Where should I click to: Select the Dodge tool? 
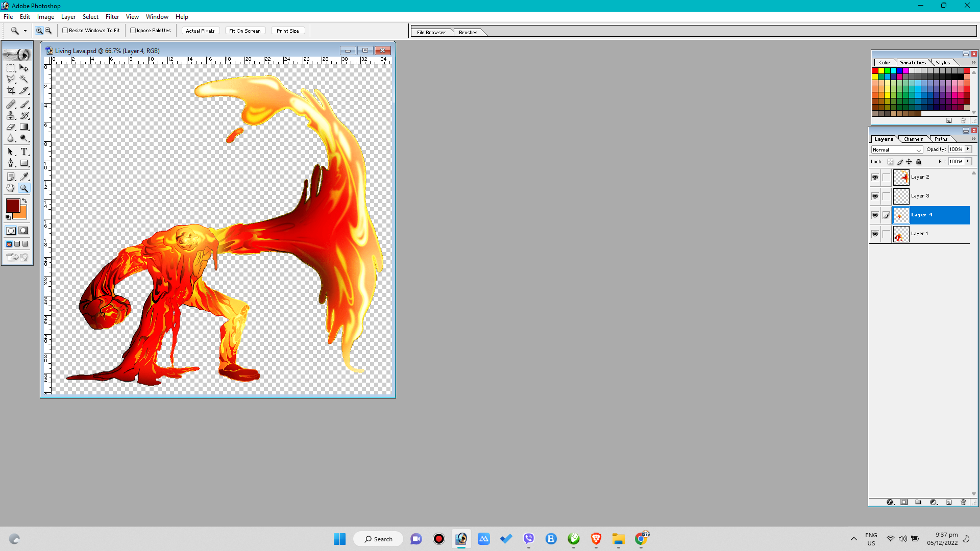pyautogui.click(x=24, y=138)
